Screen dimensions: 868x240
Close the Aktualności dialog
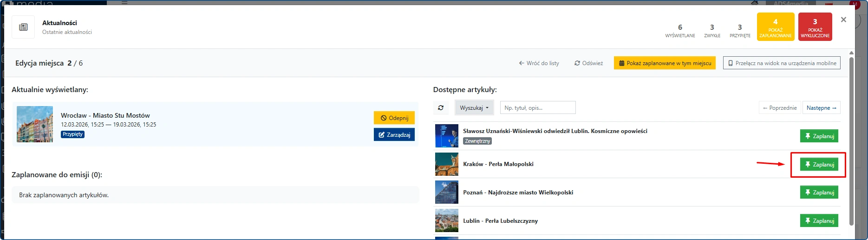click(x=843, y=20)
